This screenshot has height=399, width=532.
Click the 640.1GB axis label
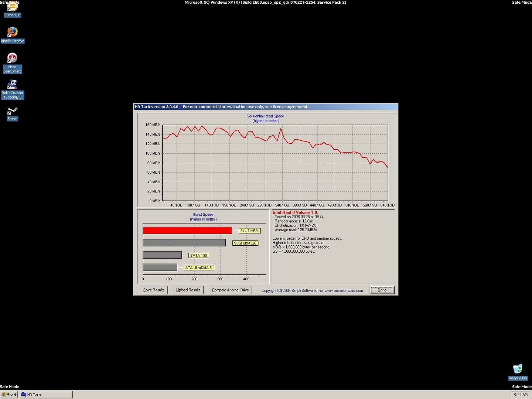click(388, 205)
